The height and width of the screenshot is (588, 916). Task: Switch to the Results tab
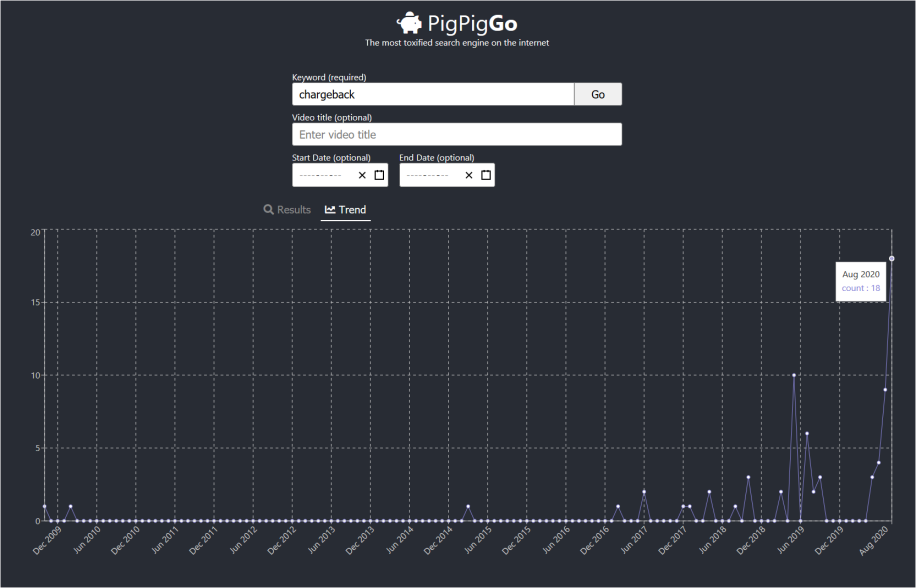click(x=287, y=210)
